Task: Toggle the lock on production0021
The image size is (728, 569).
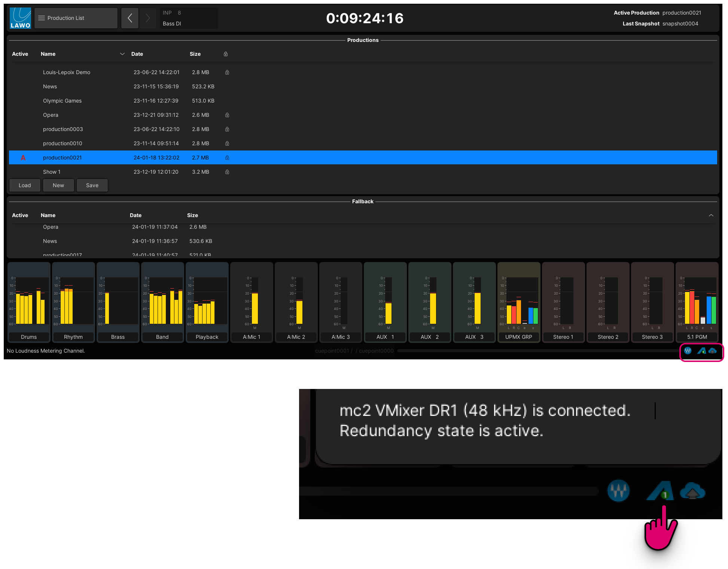Action: 227,158
